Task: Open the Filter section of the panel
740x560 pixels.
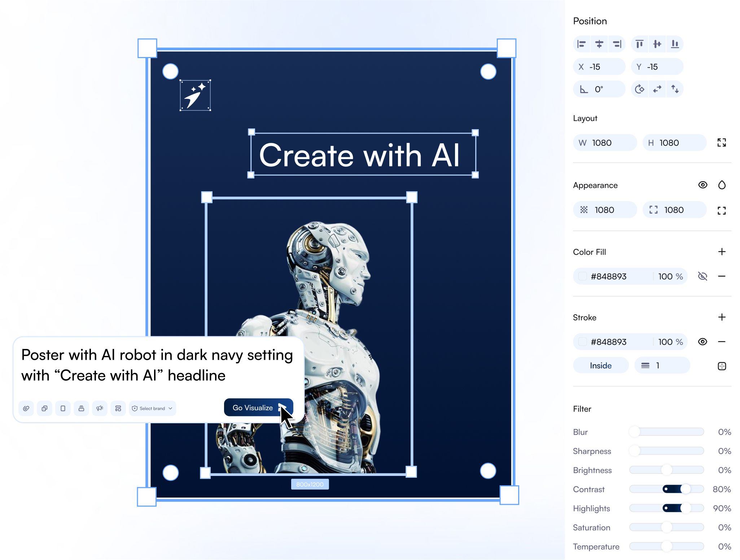Action: coord(582,409)
